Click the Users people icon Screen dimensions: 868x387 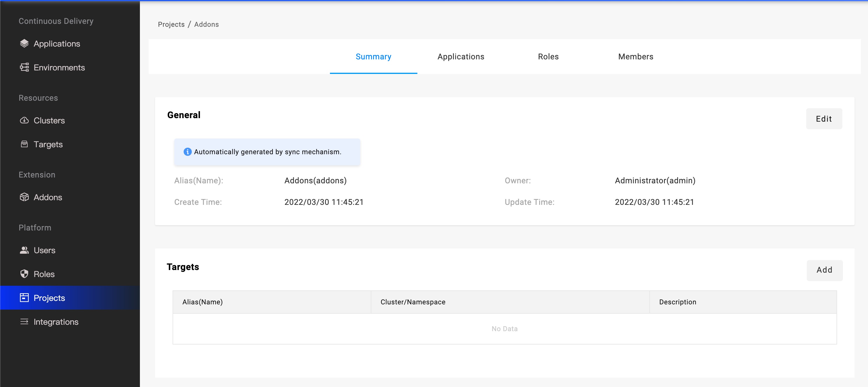pos(24,250)
